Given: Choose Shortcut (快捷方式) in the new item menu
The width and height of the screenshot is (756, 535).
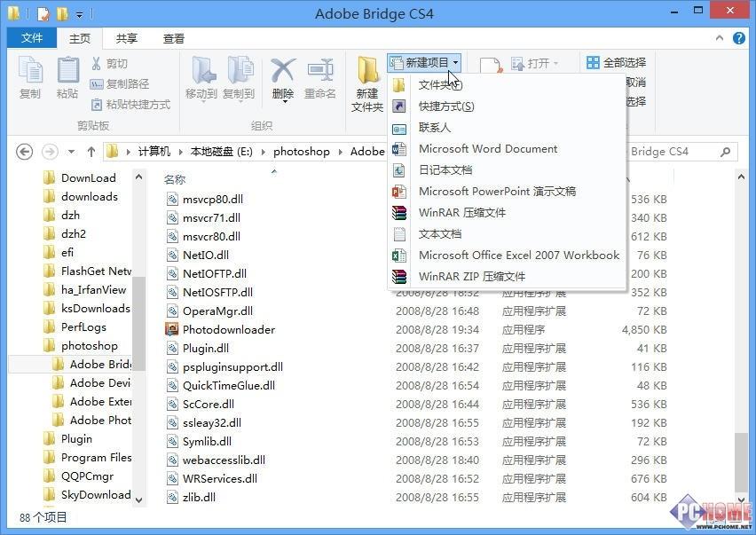Looking at the screenshot, I should (x=507, y=106).
